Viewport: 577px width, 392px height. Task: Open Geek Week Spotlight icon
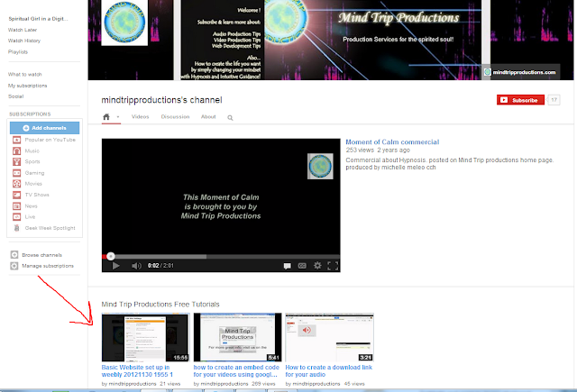point(16,228)
